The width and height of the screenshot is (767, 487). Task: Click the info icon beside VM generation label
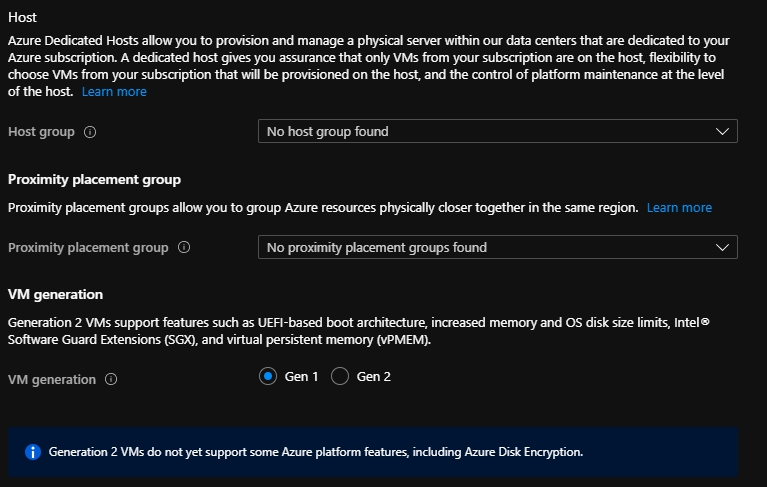click(x=111, y=380)
